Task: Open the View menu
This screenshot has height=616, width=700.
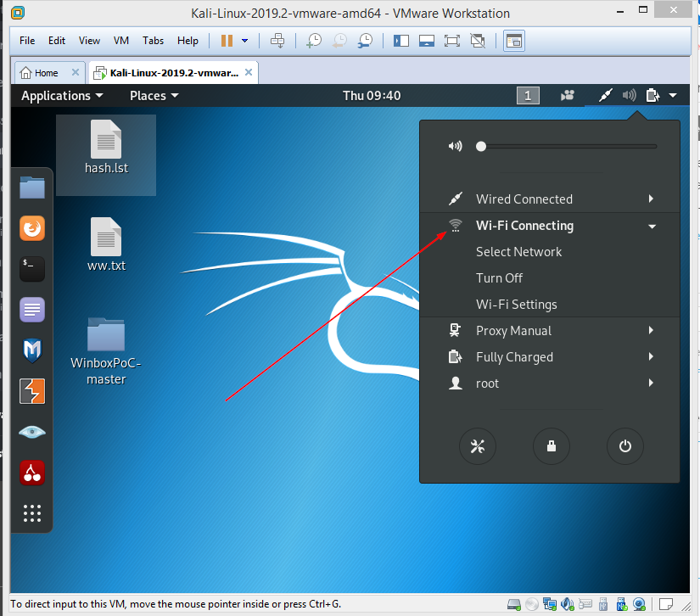Action: pos(89,41)
